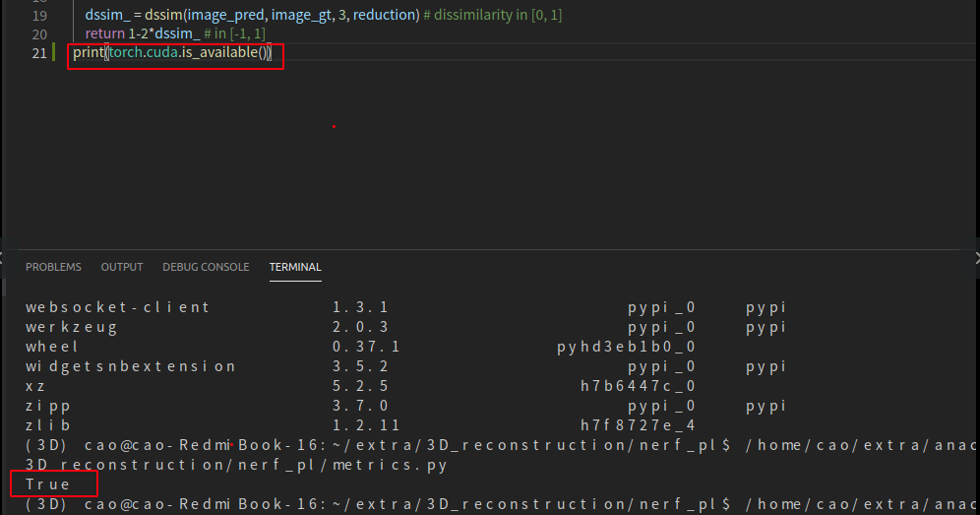Click 'xz' package name in terminal
The image size is (980, 515).
tap(35, 386)
